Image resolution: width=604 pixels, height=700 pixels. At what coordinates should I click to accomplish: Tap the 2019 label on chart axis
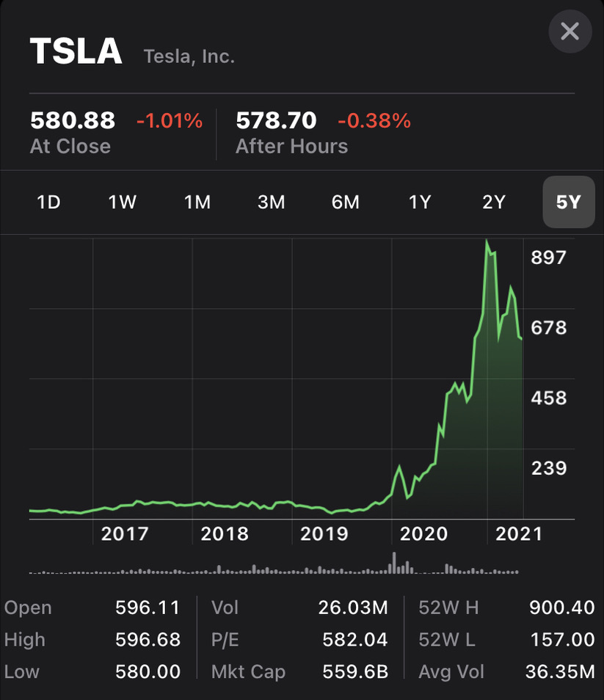[324, 533]
